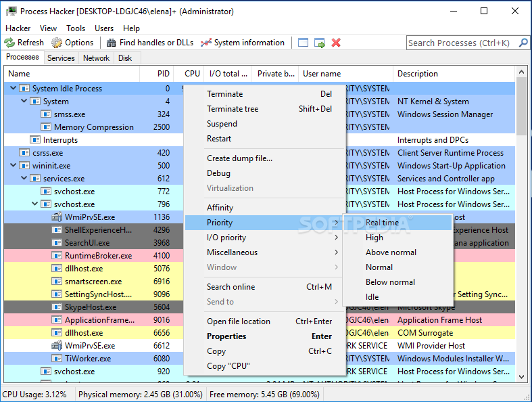Click ApplicationFrame process icon
The image size is (532, 402).
pos(57,320)
